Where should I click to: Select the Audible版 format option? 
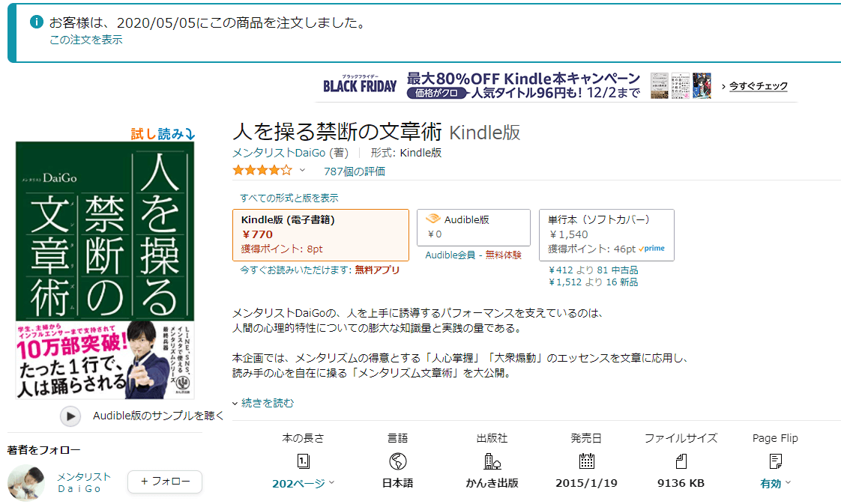coord(474,227)
